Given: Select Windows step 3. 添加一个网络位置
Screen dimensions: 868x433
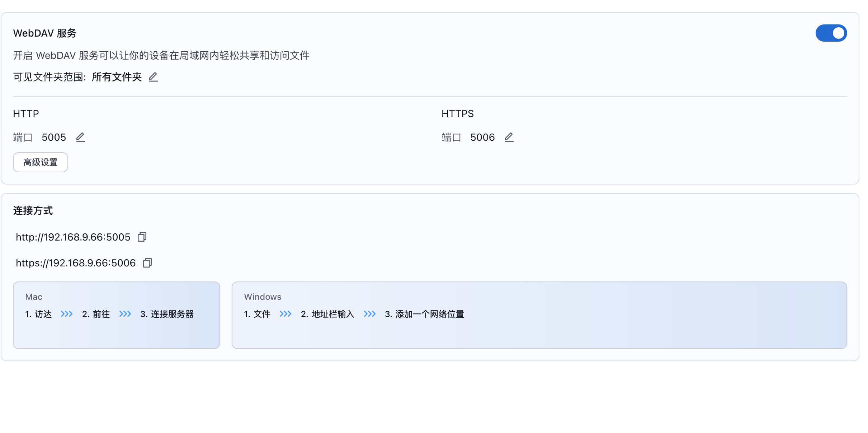Looking at the screenshot, I should pos(424,314).
